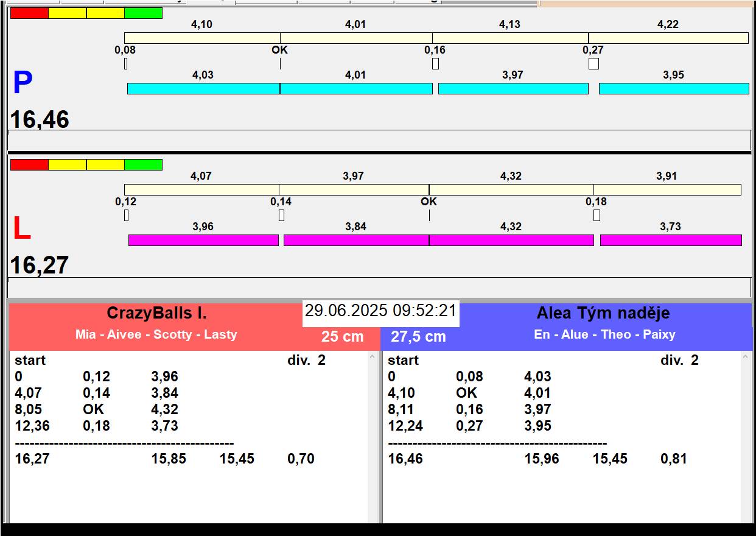Click the 29.06.2025 09:52:21 timestamp field
This screenshot has height=536, width=756.
[x=380, y=311]
